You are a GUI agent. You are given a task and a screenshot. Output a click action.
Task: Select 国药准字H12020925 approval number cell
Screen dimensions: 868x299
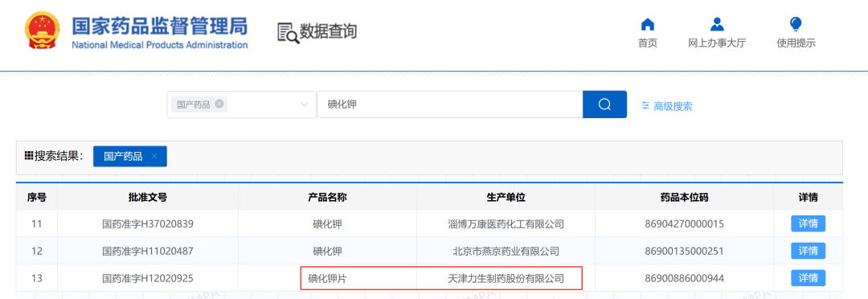pos(148,278)
